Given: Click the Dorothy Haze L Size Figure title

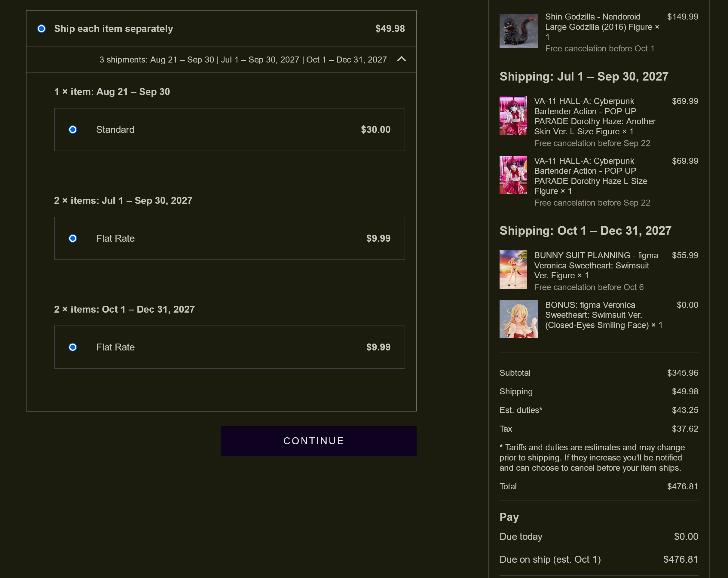Looking at the screenshot, I should [x=591, y=176].
